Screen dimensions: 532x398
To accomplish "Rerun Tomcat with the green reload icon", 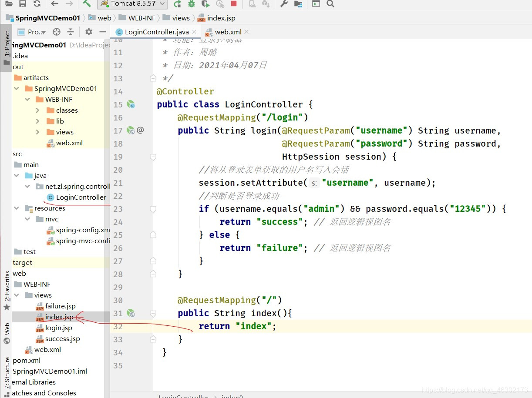I will click(177, 4).
